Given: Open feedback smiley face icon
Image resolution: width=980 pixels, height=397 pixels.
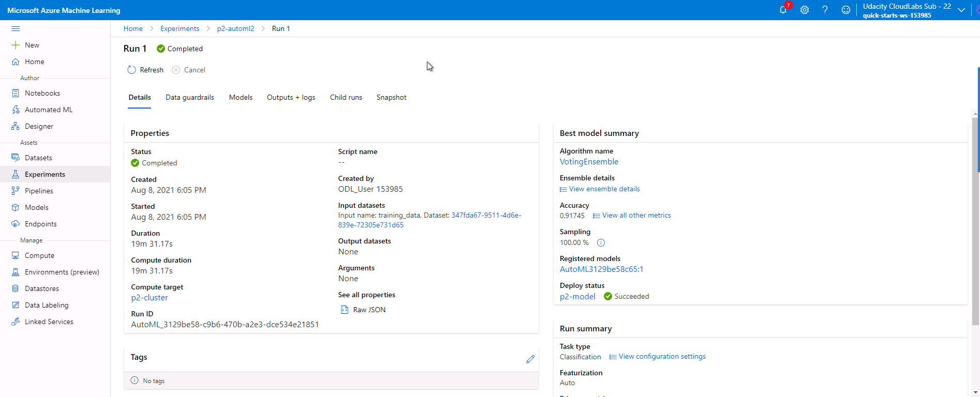Looking at the screenshot, I should (846, 10).
